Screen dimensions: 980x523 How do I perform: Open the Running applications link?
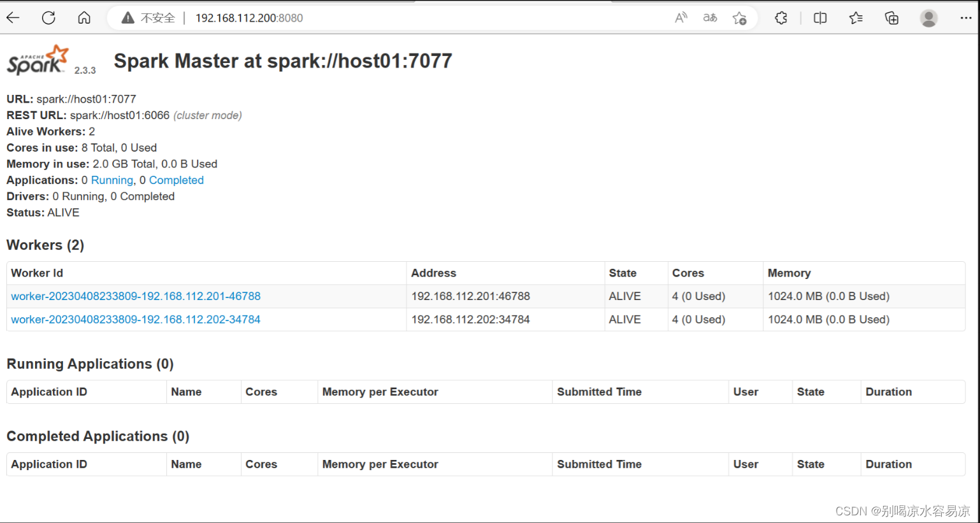point(112,180)
